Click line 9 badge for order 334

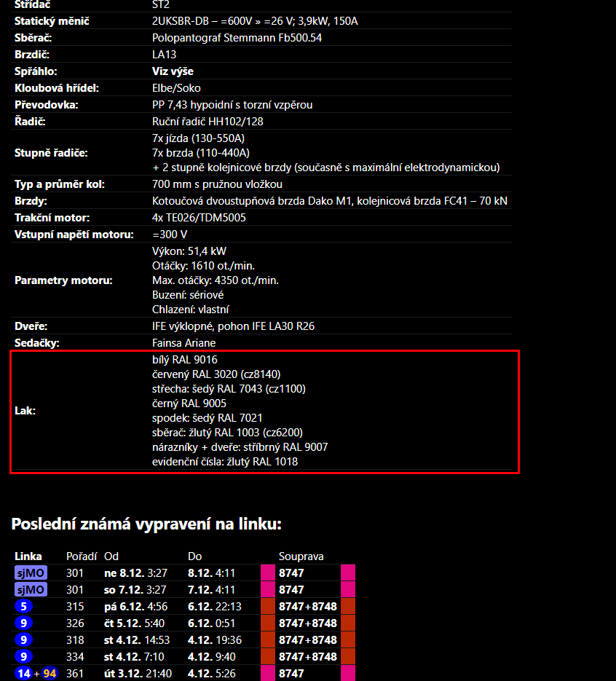coord(23,657)
